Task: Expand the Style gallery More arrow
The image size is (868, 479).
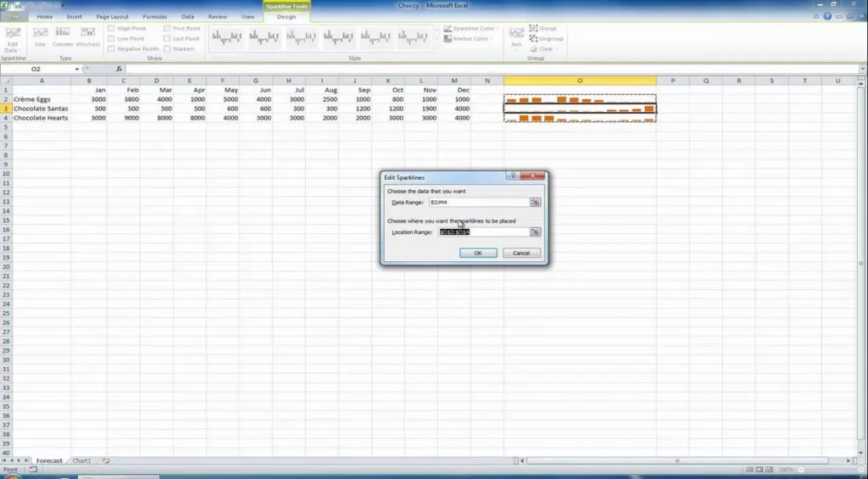Action: tap(436, 47)
